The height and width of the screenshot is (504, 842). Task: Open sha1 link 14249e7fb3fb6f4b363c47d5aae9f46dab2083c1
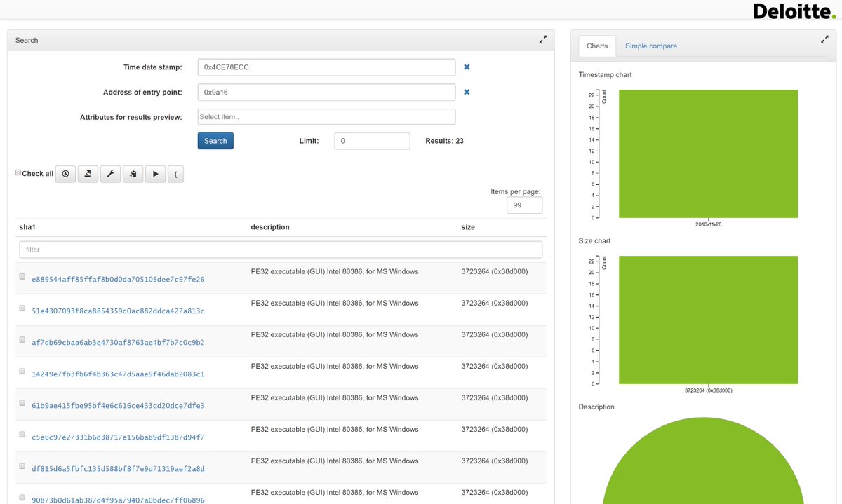119,374
